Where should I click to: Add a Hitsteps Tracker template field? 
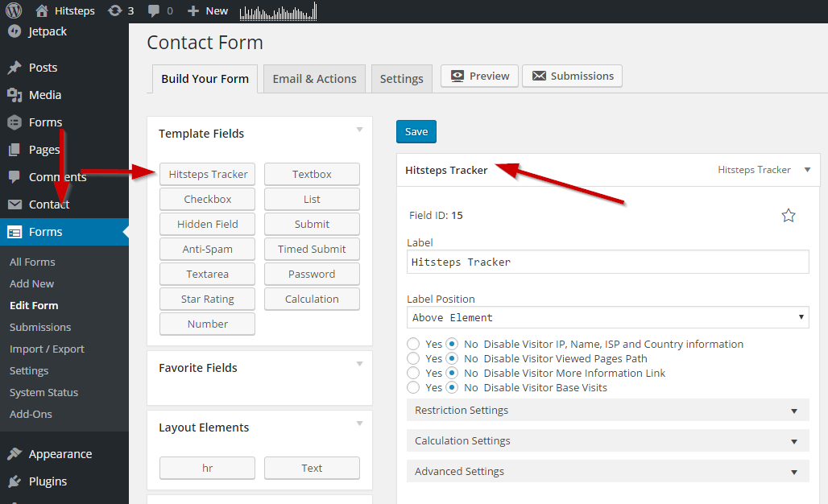(208, 174)
